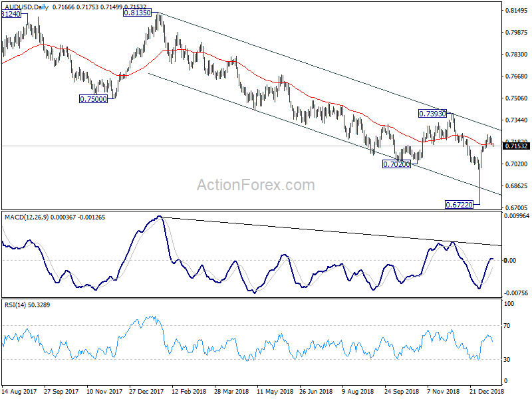
Task: Click the 12 Feb 2018 date label
Action: pos(189,391)
